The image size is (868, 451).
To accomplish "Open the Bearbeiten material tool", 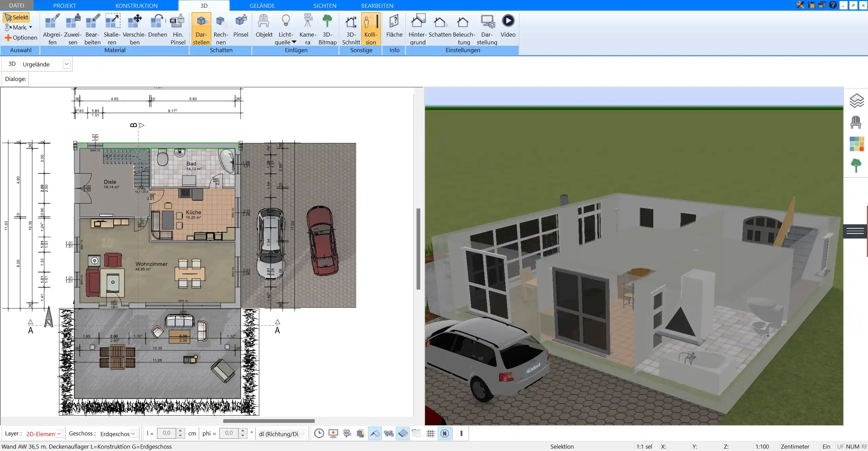I will point(92,29).
